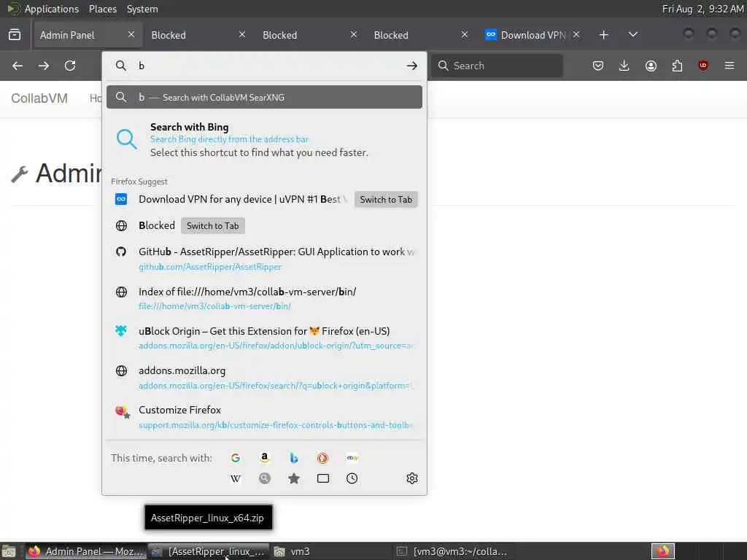Open Customize Firefox suggestion
747x560 pixels.
(264, 416)
